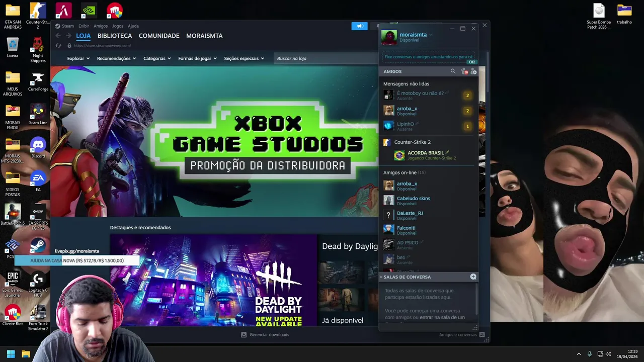Open the Seções especiais dropdown
The image size is (644, 362).
(x=244, y=58)
